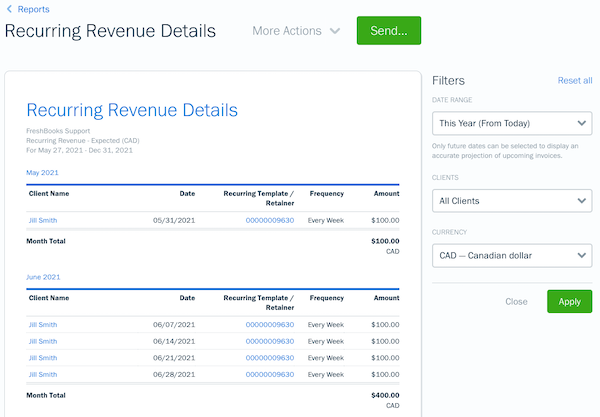Image resolution: width=600 pixels, height=417 pixels.
Task: Click the green Send button
Action: [x=388, y=31]
